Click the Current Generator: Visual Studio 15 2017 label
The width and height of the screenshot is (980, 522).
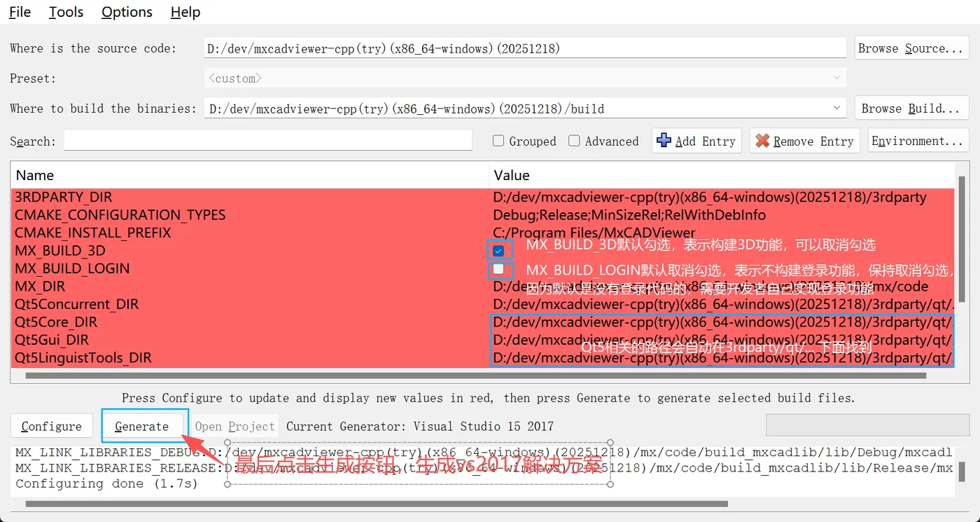[x=420, y=426]
